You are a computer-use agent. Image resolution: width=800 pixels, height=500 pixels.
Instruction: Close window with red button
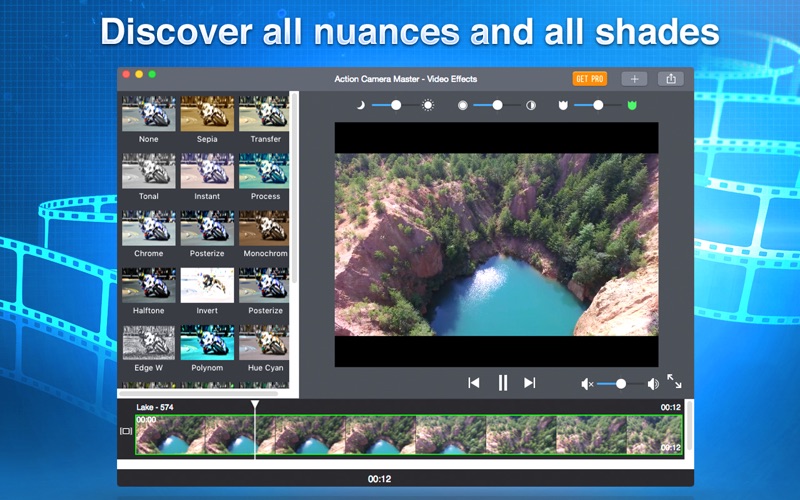tap(126, 74)
